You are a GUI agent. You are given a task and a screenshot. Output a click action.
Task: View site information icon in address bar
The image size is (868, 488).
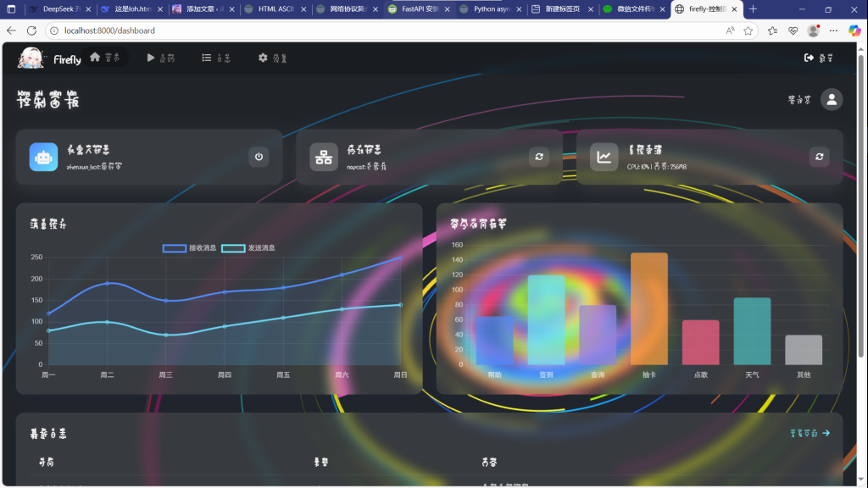[x=54, y=30]
